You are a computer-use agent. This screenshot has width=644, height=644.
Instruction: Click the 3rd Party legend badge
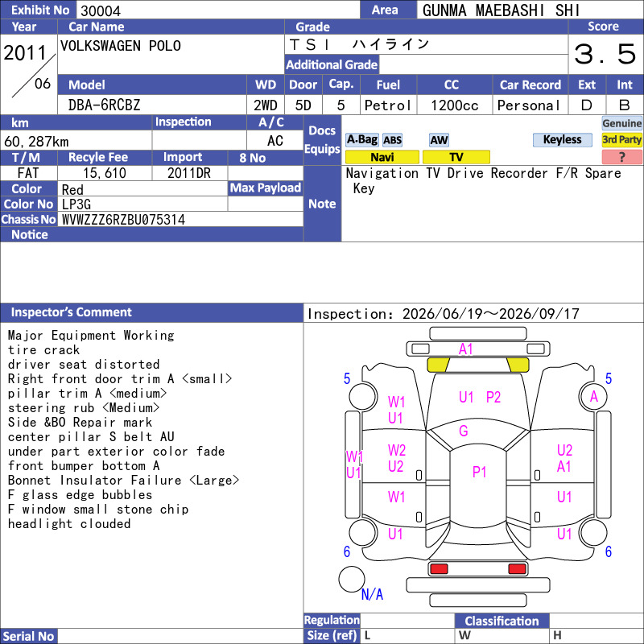621,140
